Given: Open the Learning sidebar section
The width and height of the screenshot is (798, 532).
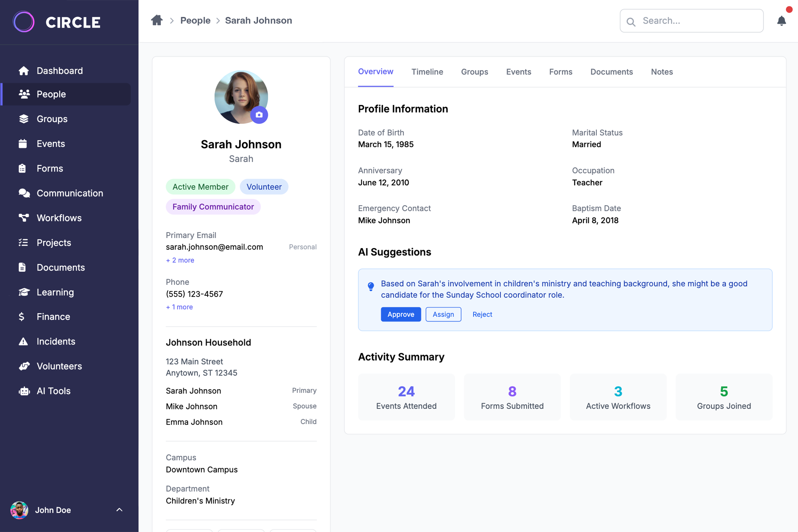Looking at the screenshot, I should (x=55, y=292).
